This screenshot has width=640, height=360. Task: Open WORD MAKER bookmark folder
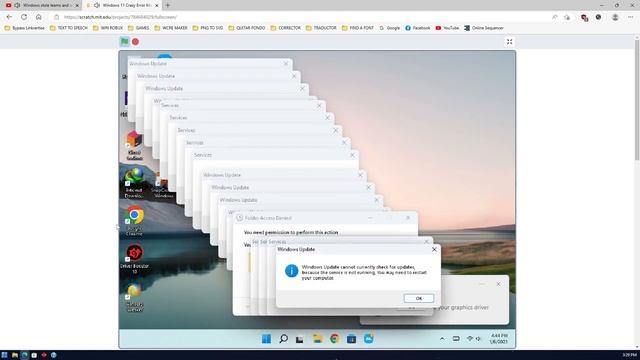point(171,28)
